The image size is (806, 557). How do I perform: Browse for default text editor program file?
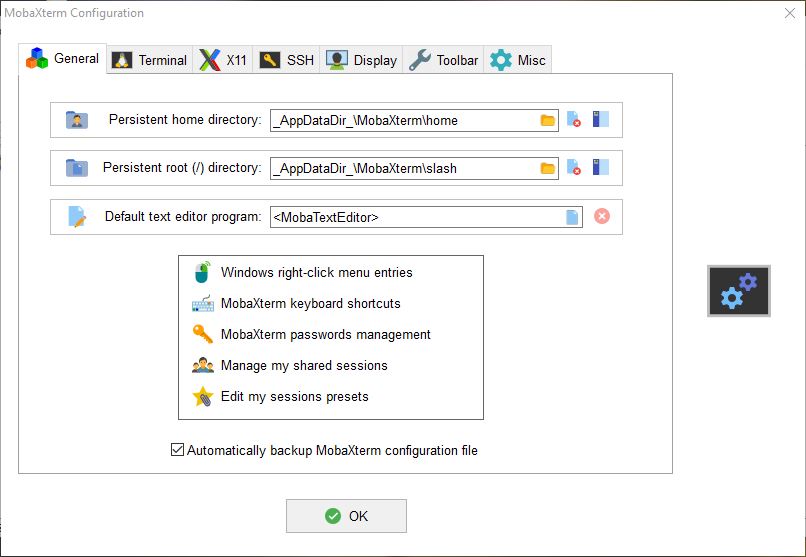[572, 217]
